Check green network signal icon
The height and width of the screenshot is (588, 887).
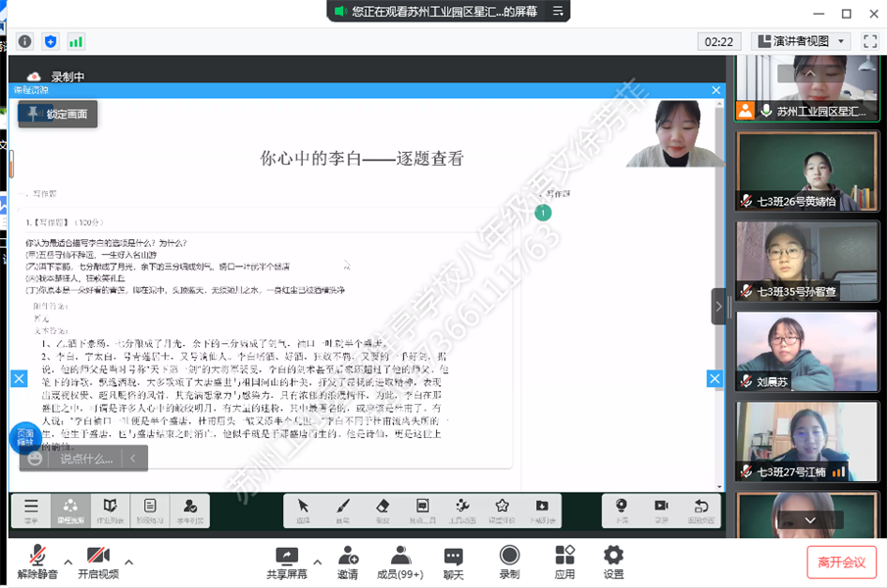coord(75,41)
